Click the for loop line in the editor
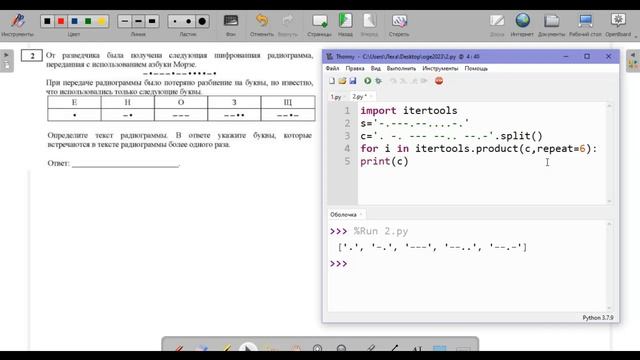 478,149
